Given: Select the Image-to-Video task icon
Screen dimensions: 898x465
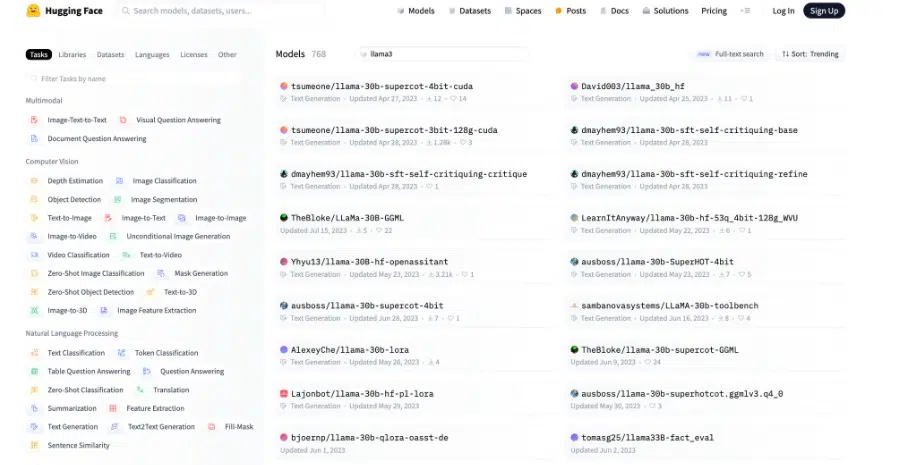Looking at the screenshot, I should click(x=34, y=236).
